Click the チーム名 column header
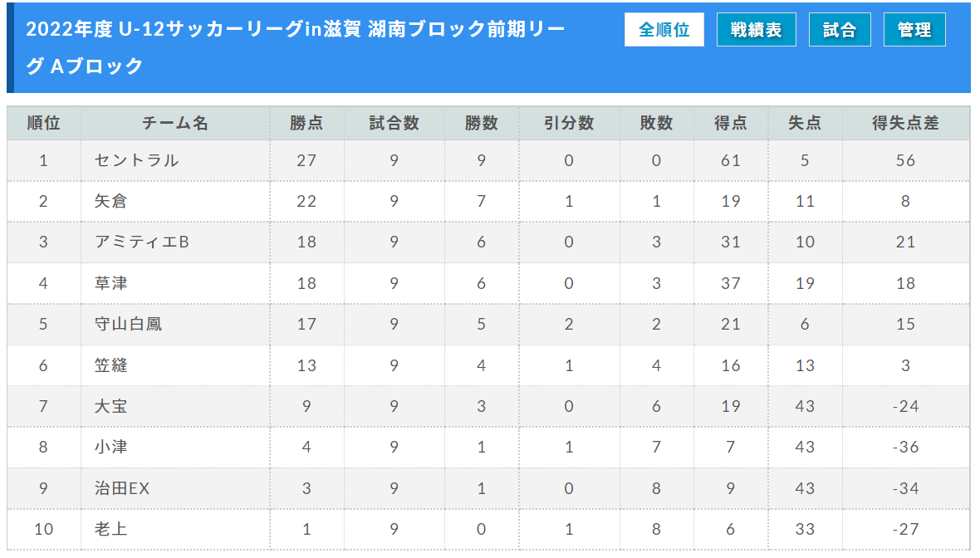This screenshot has width=980, height=558. (175, 123)
